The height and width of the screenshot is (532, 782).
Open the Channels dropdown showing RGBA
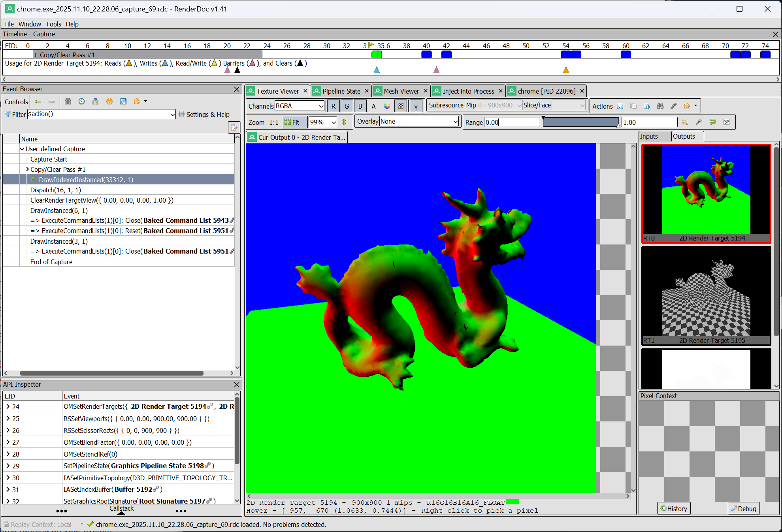(x=299, y=106)
